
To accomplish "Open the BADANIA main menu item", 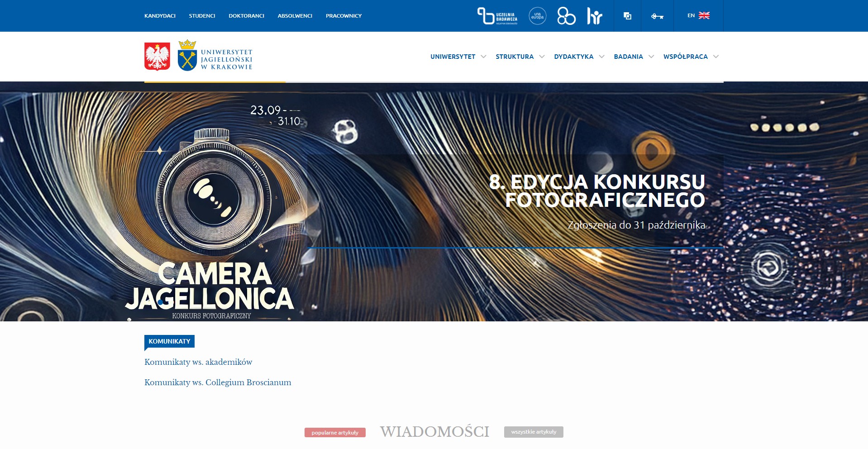I will click(628, 57).
